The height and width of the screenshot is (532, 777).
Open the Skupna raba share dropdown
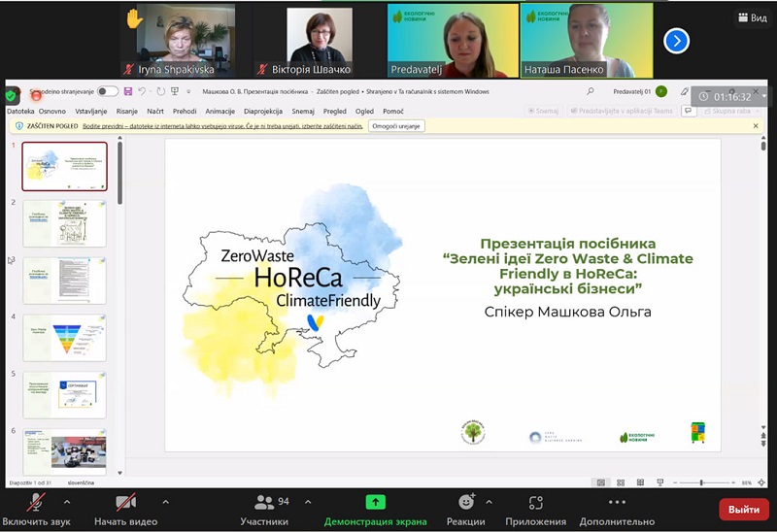point(731,111)
